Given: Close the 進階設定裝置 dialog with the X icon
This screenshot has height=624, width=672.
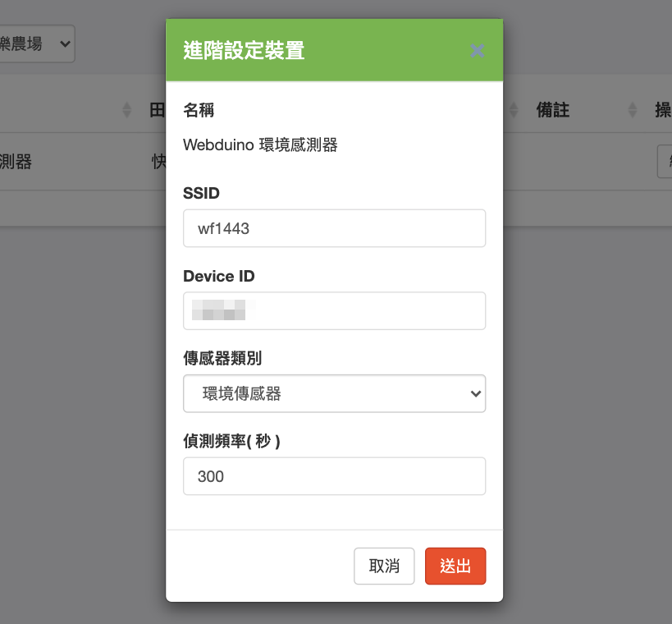Looking at the screenshot, I should click(477, 50).
